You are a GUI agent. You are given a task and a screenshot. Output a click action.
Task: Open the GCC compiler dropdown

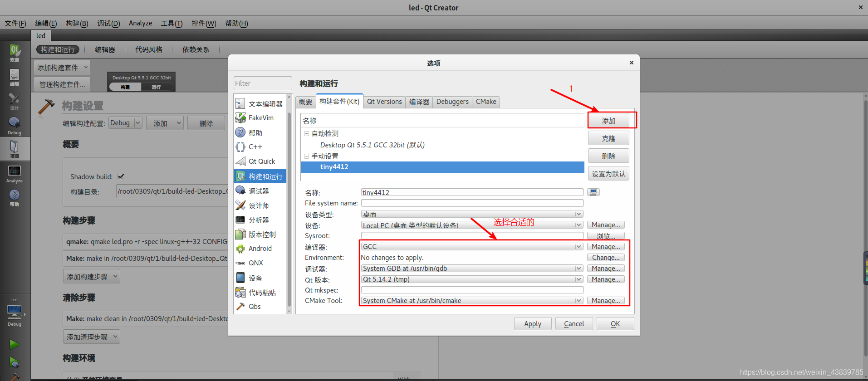[472, 247]
